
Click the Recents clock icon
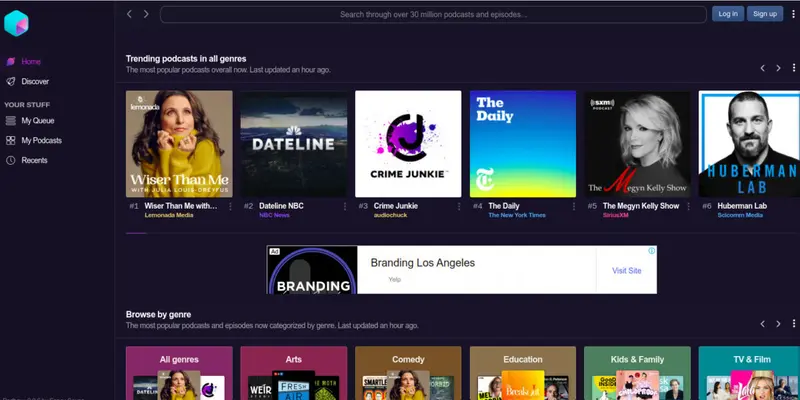[x=11, y=160]
